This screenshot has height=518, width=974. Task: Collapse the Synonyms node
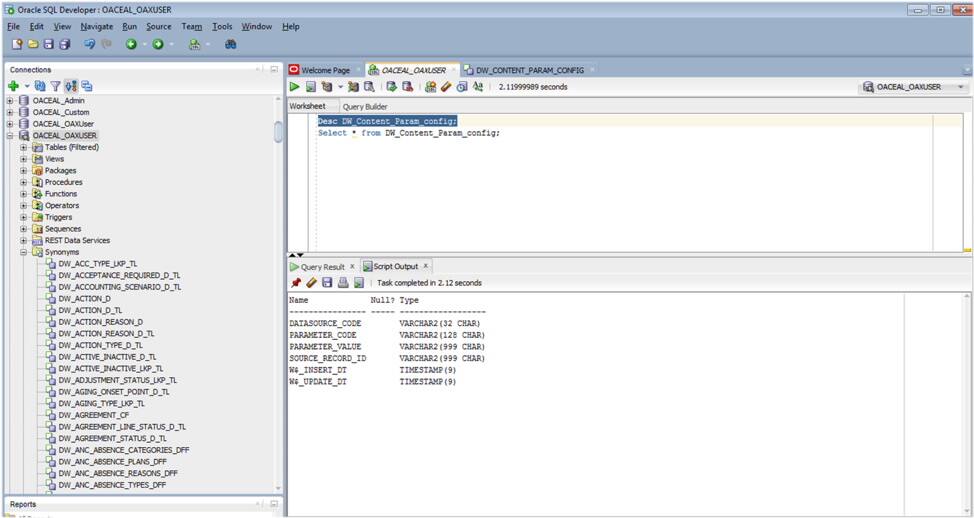pyautogui.click(x=24, y=252)
